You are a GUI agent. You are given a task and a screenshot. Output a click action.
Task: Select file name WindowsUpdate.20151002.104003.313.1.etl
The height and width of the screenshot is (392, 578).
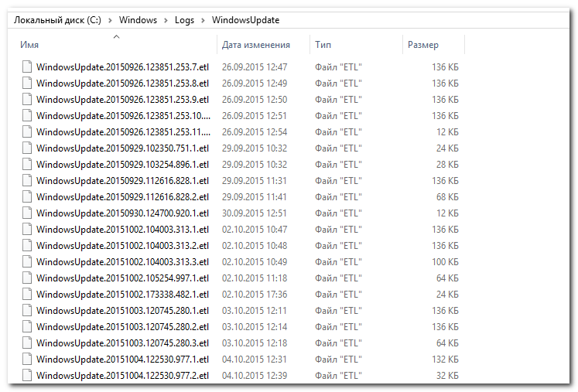122,229
